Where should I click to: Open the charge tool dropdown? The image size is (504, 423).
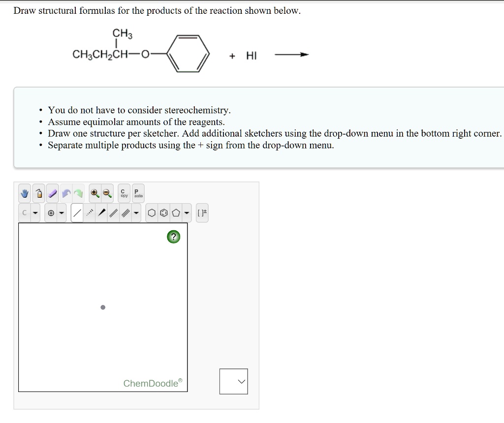click(62, 212)
